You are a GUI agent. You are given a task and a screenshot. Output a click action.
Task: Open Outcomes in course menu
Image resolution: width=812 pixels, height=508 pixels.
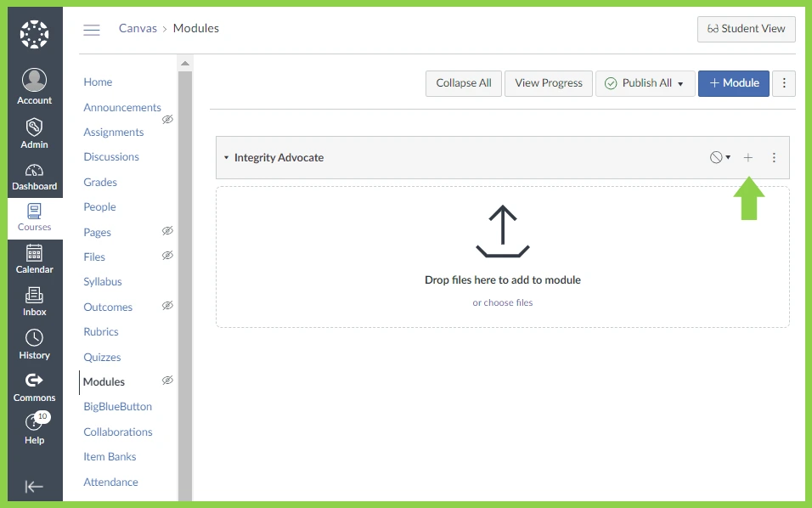[108, 307]
